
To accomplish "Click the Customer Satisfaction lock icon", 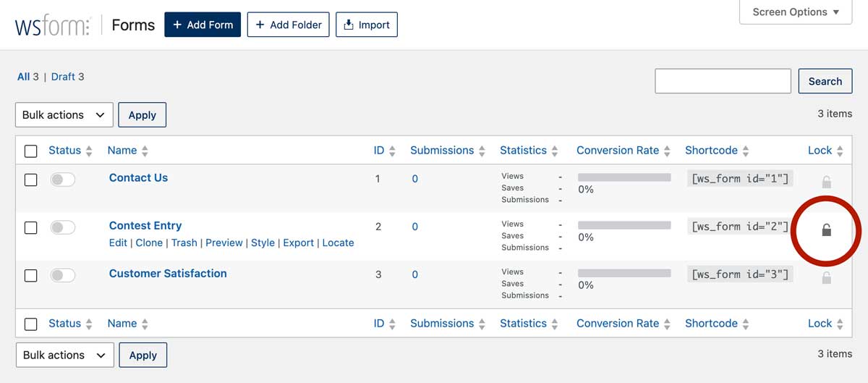I will click(x=826, y=277).
